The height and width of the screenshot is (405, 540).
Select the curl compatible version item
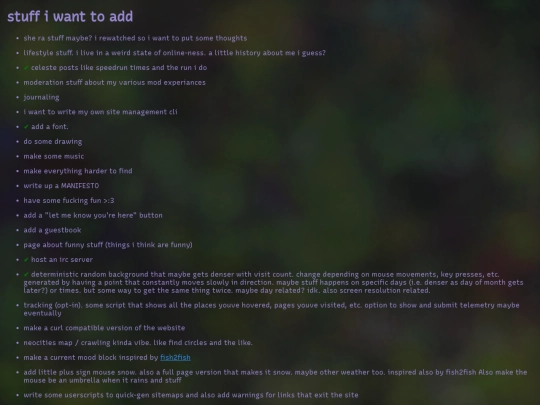pos(104,328)
